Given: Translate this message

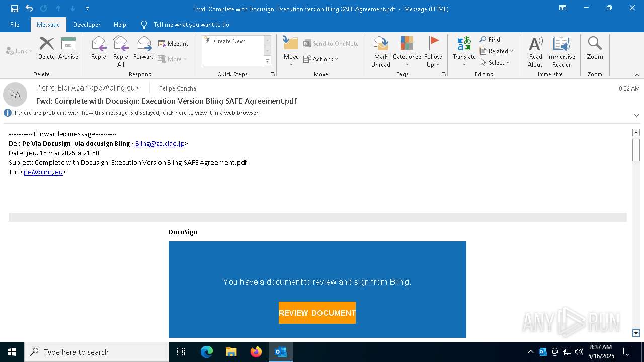Looking at the screenshot, I should 464,52.
